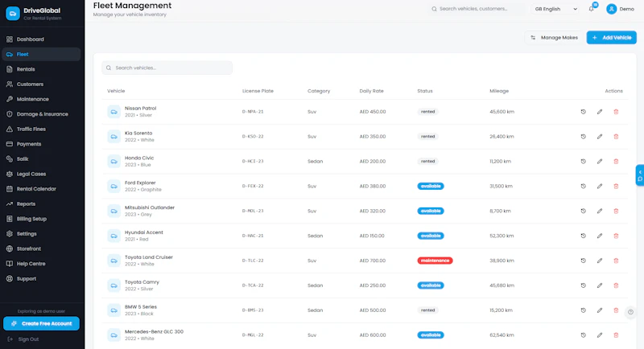Click the Nissan Patrol car thumbnail icon
The image size is (644, 349).
click(x=114, y=112)
